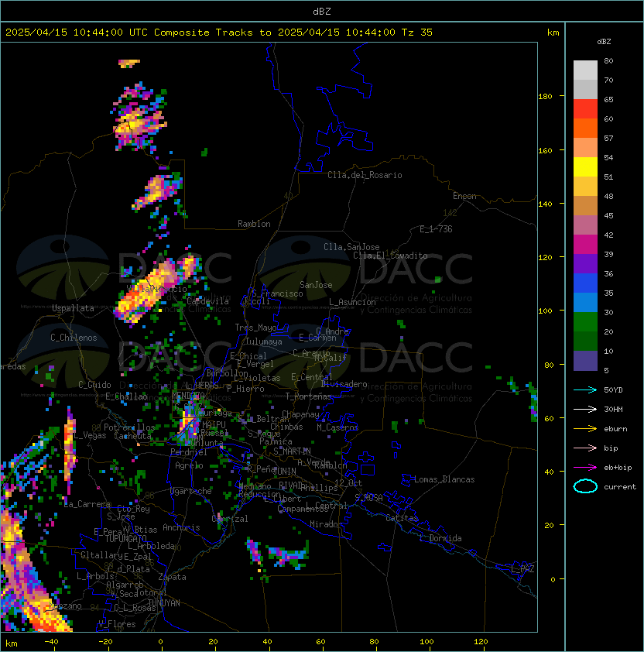
Task: Click the 'C_Chilenos' place label
Action: [74, 338]
